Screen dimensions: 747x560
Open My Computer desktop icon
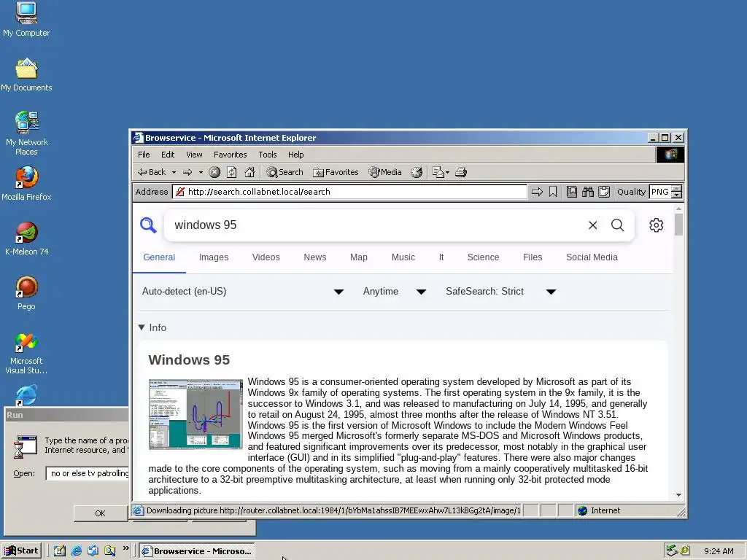coord(26,20)
